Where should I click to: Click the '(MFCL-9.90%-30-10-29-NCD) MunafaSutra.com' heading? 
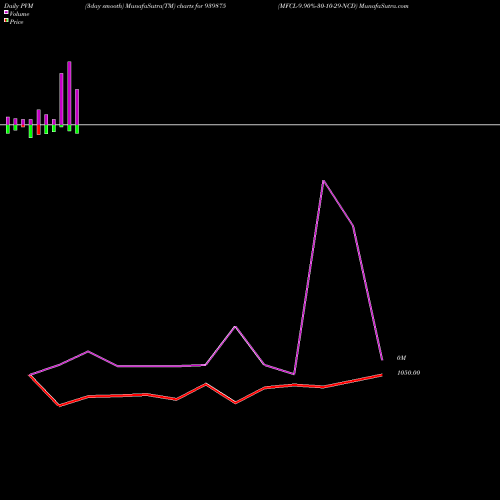[x=343, y=6]
